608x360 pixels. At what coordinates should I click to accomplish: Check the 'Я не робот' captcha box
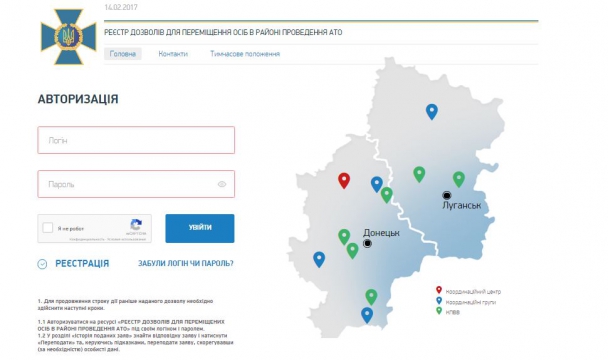tap(48, 228)
